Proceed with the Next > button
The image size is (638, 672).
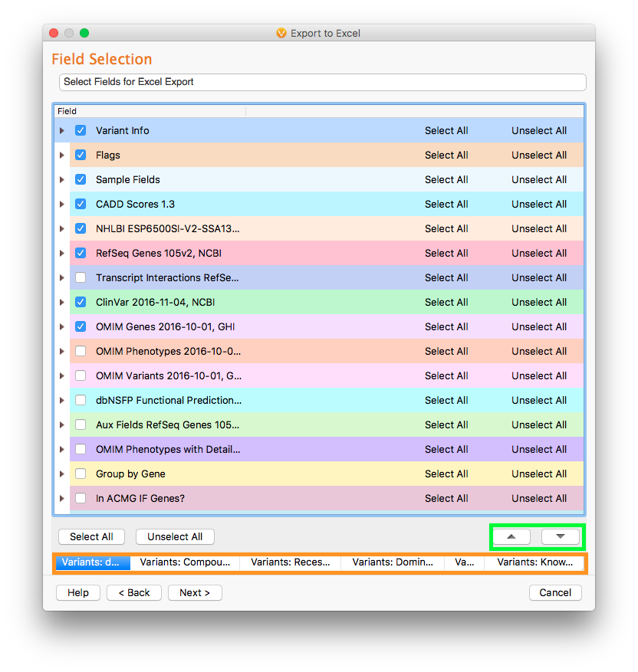click(195, 593)
